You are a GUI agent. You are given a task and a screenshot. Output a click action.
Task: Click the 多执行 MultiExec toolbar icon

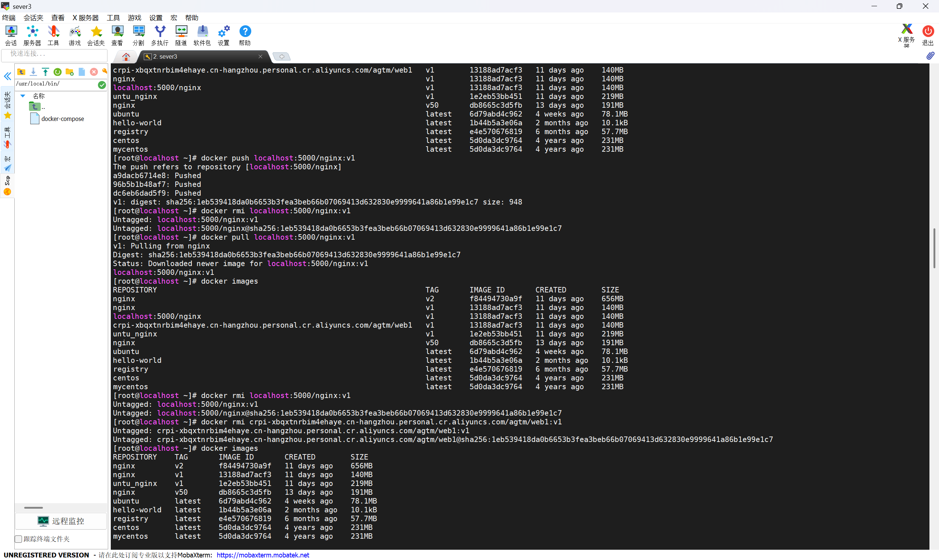coord(160,36)
